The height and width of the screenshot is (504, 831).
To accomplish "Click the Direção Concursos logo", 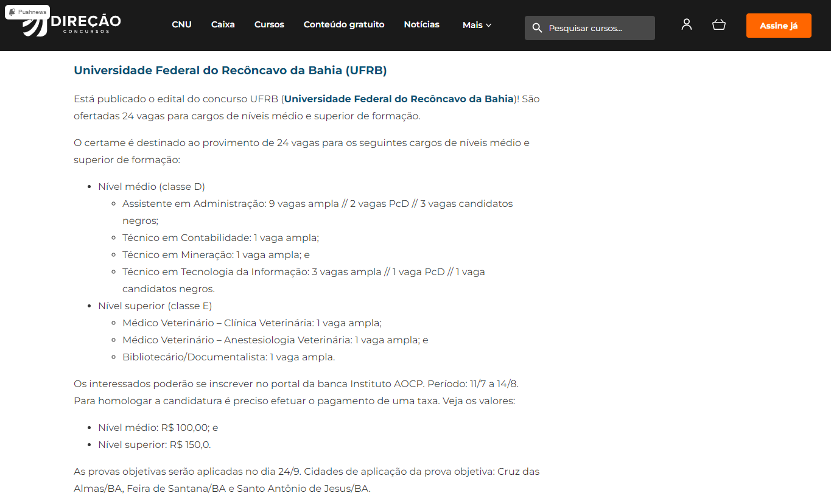I will pyautogui.click(x=72, y=24).
